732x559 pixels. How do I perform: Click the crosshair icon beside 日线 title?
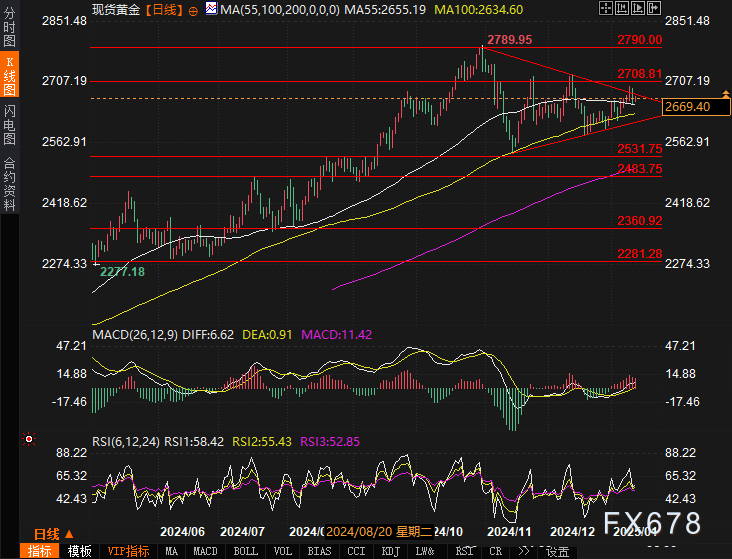(194, 8)
